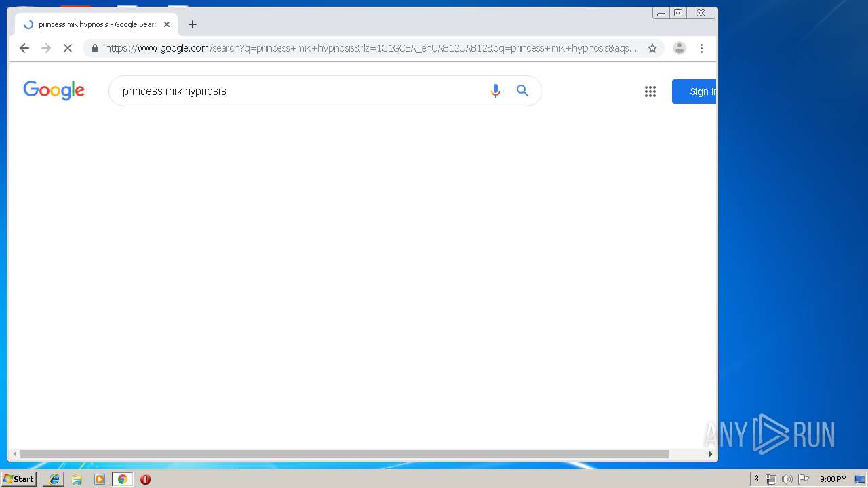Viewport: 868px width, 488px height.
Task: Click the 9:00 PM clock
Action: [833, 479]
